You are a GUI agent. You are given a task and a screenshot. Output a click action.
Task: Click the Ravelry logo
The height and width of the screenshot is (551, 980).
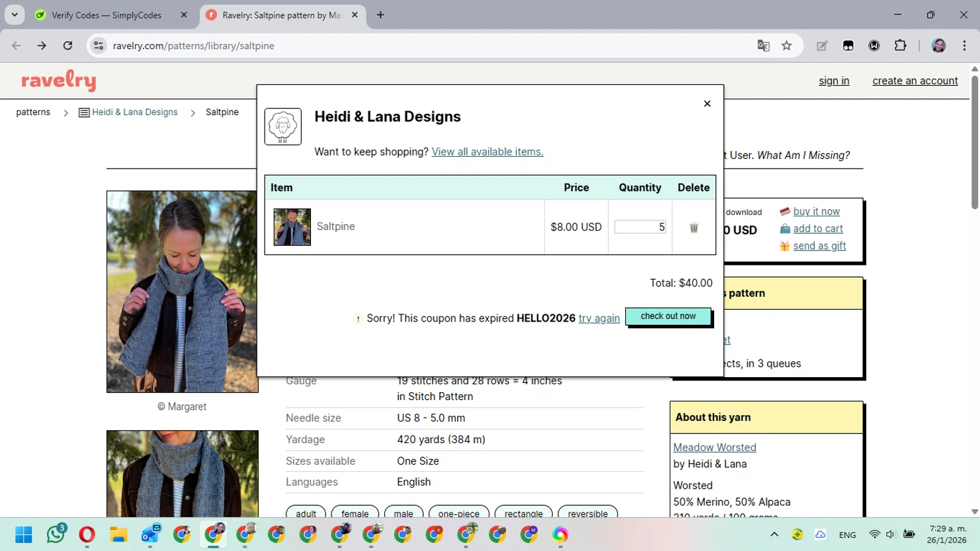pyautogui.click(x=59, y=80)
